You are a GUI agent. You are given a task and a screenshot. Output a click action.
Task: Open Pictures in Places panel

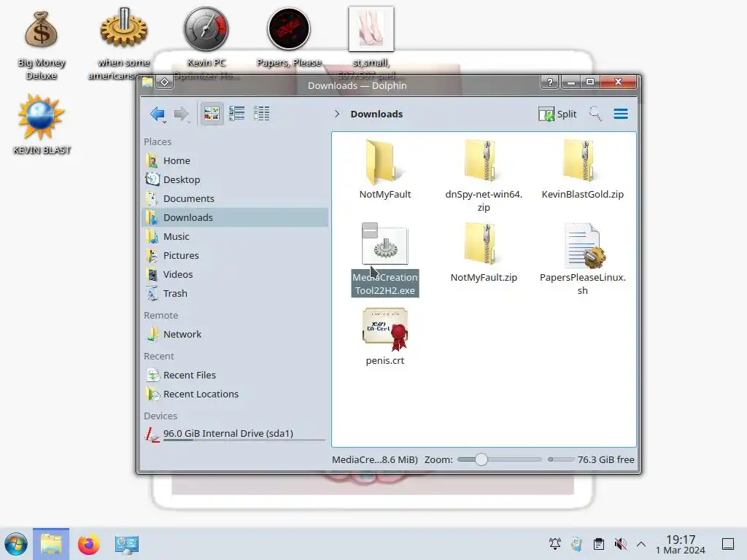235,255
